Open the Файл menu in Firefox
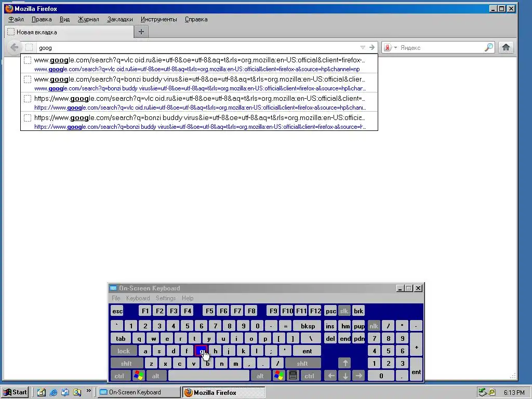The height and width of the screenshot is (399, 532). (16, 19)
